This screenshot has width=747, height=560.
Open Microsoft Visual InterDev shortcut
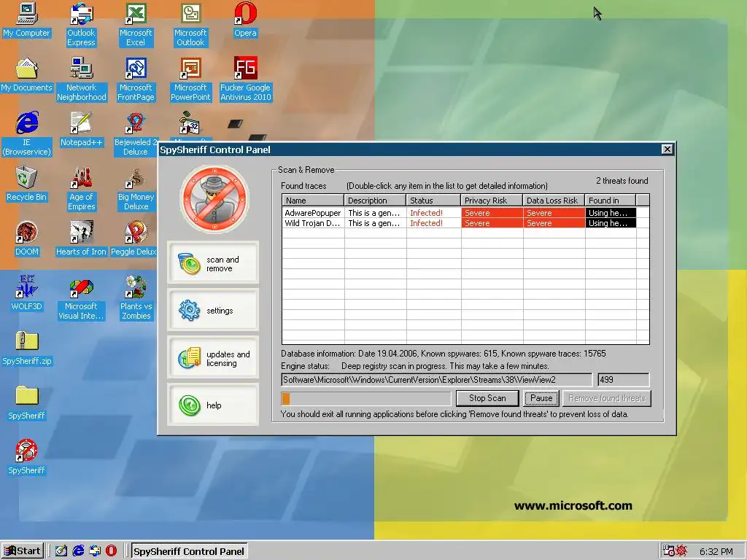tap(81, 297)
